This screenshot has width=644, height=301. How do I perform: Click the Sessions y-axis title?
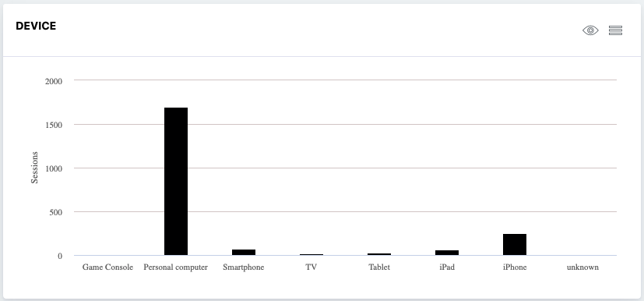click(x=34, y=168)
